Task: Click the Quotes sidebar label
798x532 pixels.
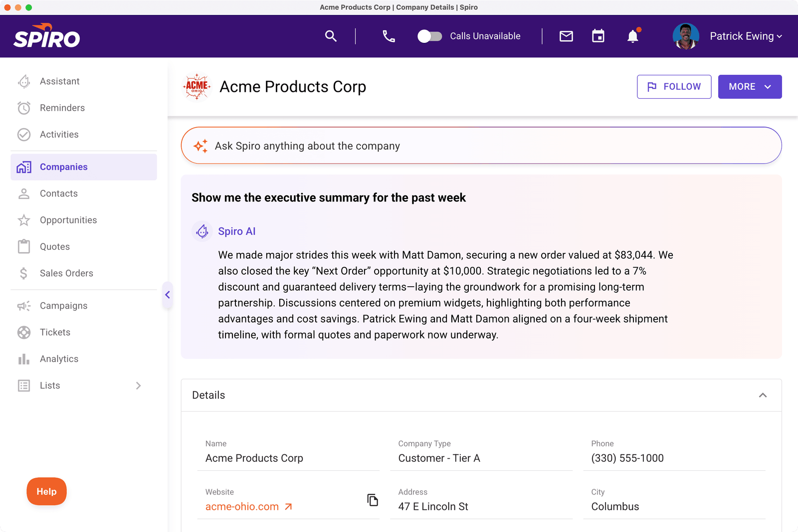Action: [55, 247]
